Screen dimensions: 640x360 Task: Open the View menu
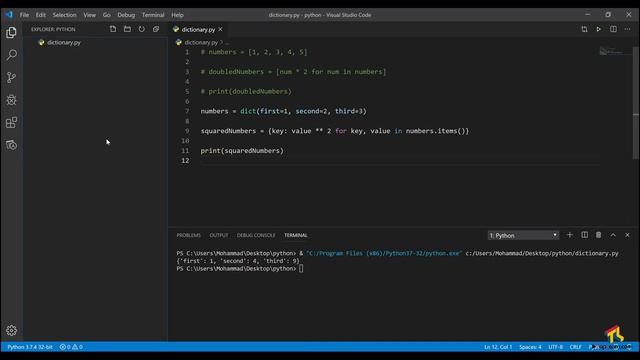tap(89, 15)
